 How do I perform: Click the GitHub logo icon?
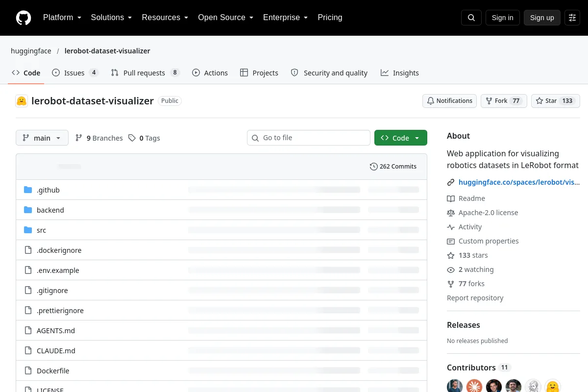[24, 18]
